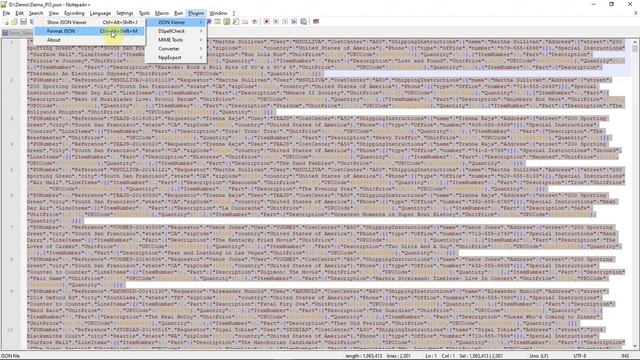Click the scrollbar up arrow
The image size is (640, 360).
point(635,42)
